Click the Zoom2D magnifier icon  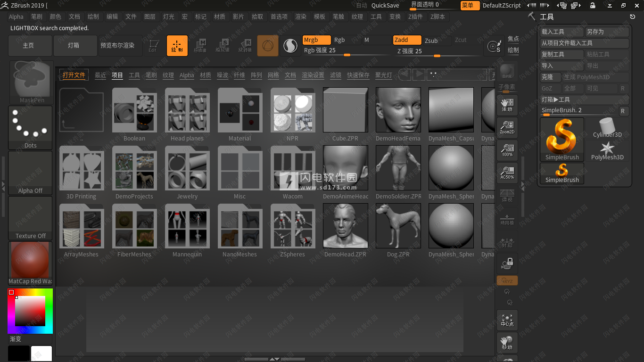(x=507, y=128)
